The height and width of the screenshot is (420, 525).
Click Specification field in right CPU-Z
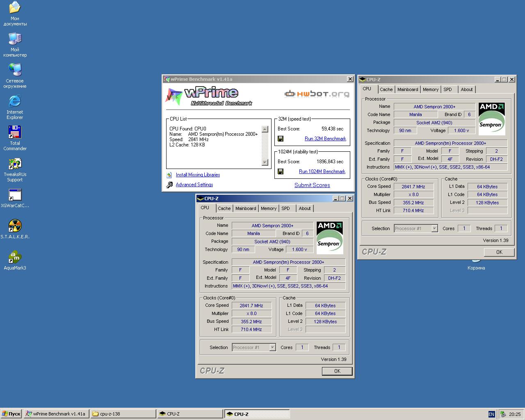[x=450, y=143]
